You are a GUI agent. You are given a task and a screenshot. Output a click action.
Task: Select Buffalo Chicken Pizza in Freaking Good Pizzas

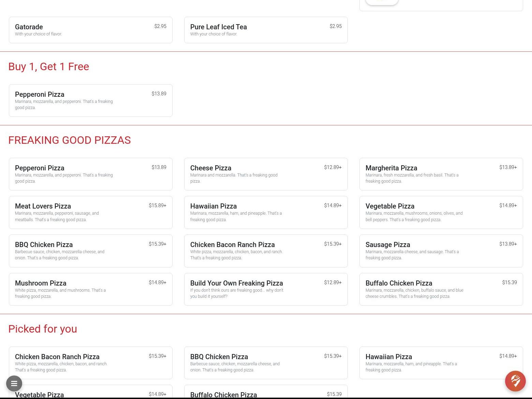coord(441,289)
